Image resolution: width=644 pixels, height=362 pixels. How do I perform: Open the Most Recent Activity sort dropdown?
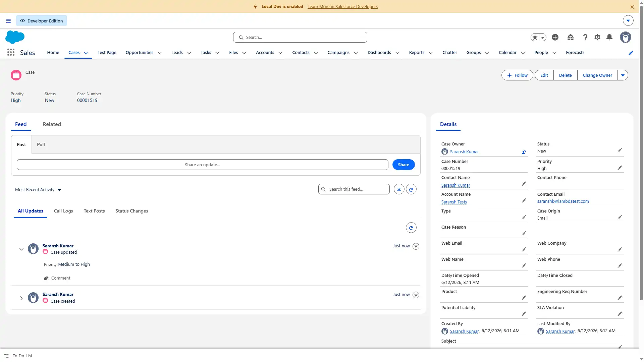[x=38, y=190]
